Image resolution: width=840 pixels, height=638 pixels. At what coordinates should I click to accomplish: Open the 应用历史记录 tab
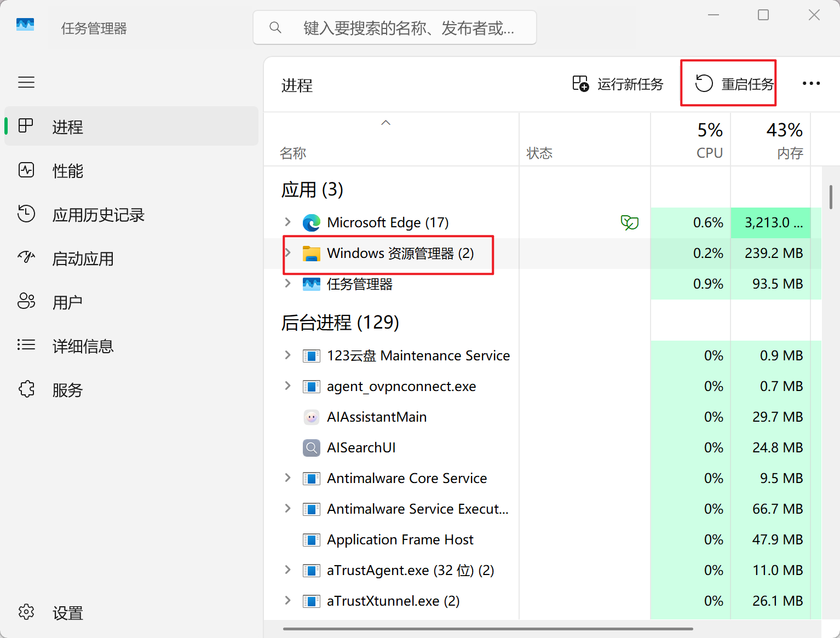pos(131,214)
